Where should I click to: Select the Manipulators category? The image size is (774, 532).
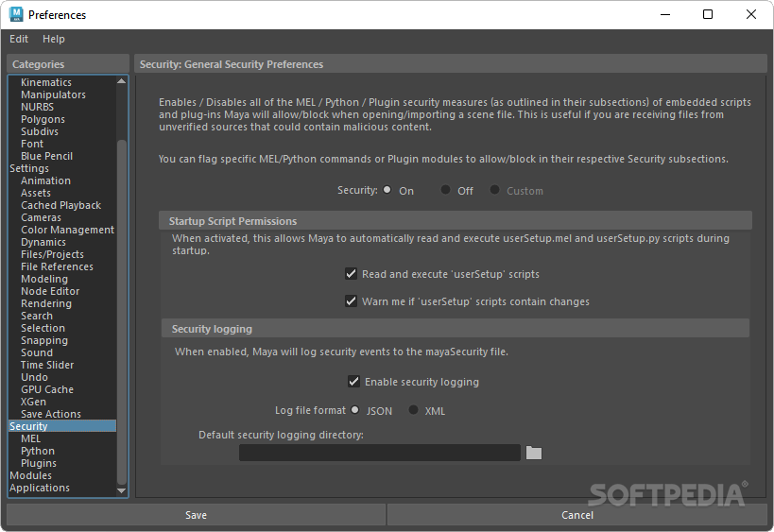coord(53,94)
